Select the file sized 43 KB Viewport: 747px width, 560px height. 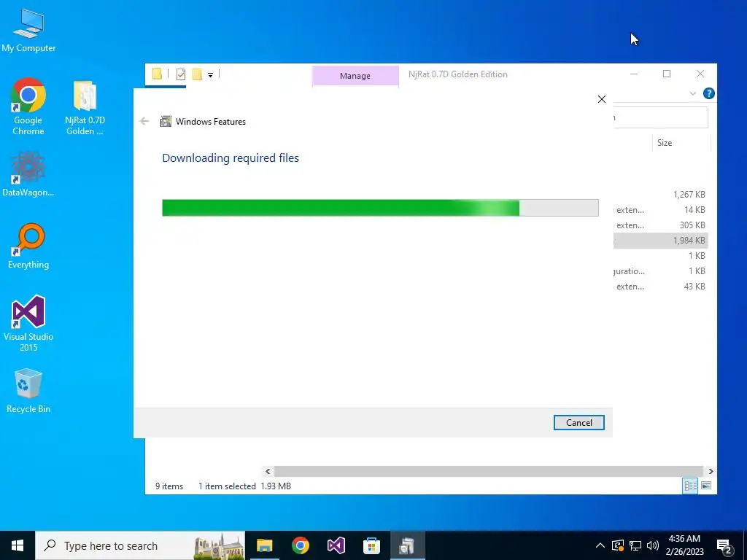660,286
